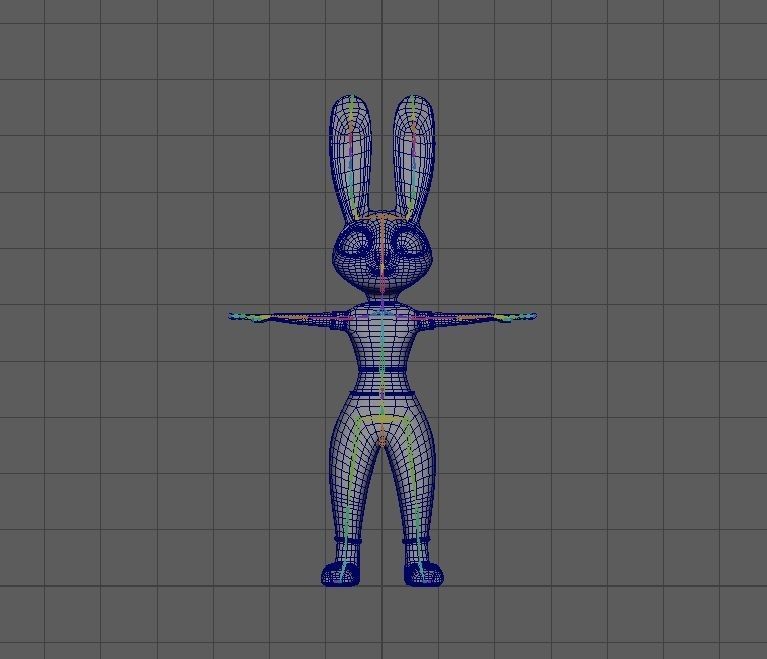Click the rabbit's eye on the viewer's left
767x659 pixels.
[357, 242]
